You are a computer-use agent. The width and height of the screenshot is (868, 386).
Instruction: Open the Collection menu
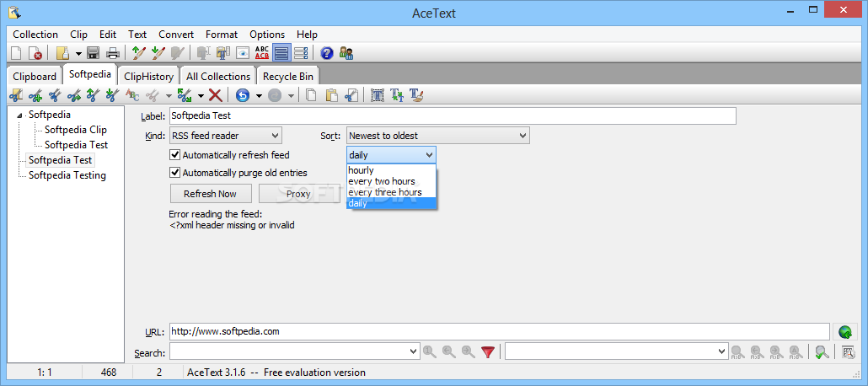pos(35,35)
